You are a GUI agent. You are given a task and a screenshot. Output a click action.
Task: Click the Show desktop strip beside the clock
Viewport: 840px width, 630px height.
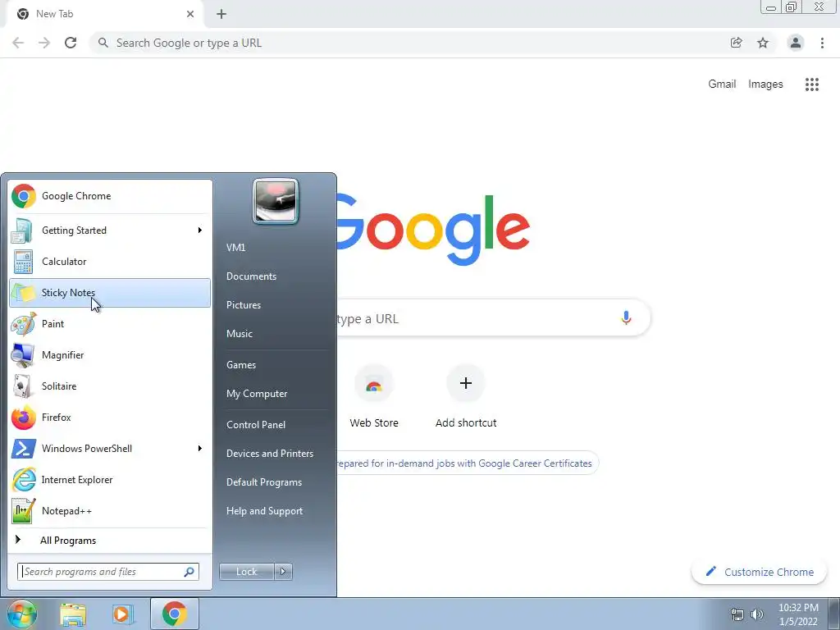833,614
